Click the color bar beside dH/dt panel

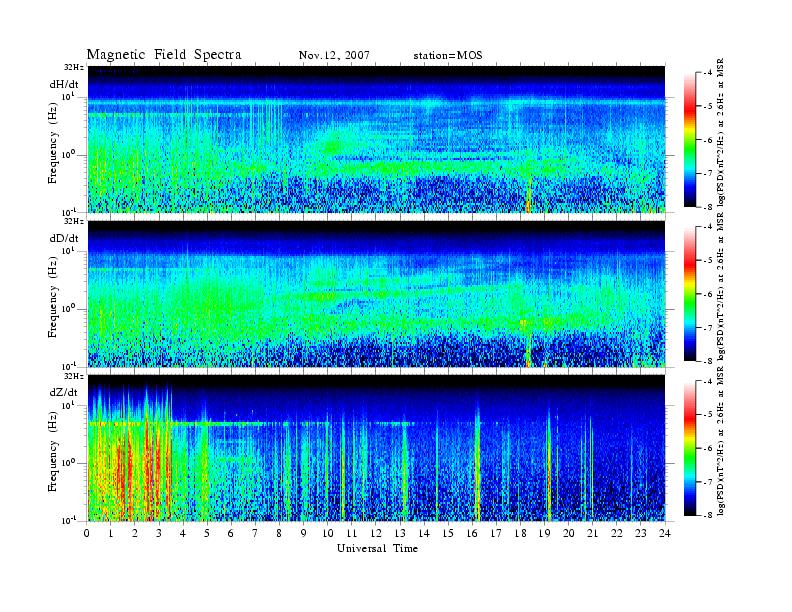[689, 140]
